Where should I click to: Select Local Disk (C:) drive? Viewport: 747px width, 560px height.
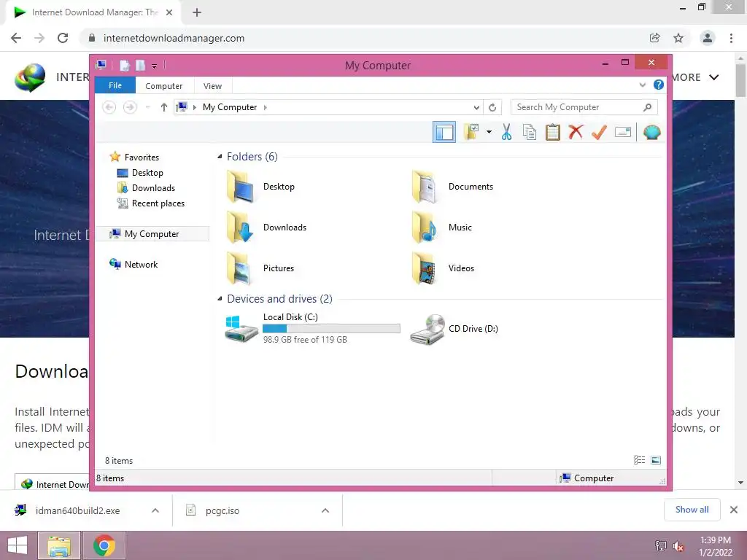coord(312,328)
